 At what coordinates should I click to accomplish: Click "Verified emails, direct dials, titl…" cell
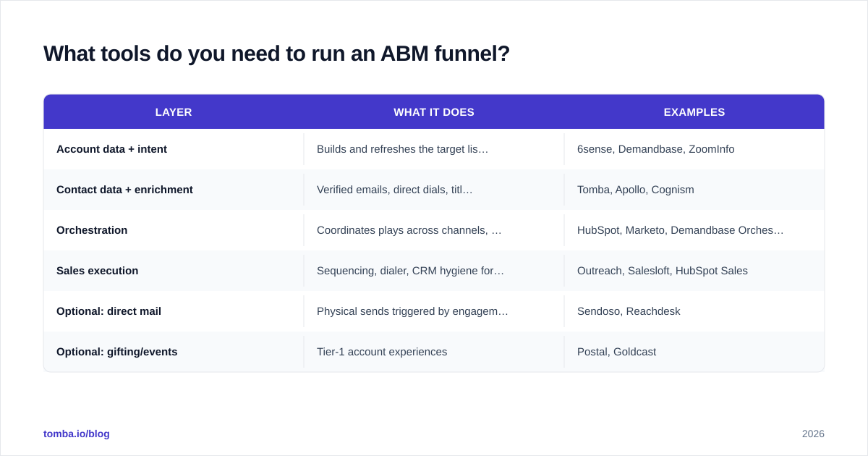point(434,190)
